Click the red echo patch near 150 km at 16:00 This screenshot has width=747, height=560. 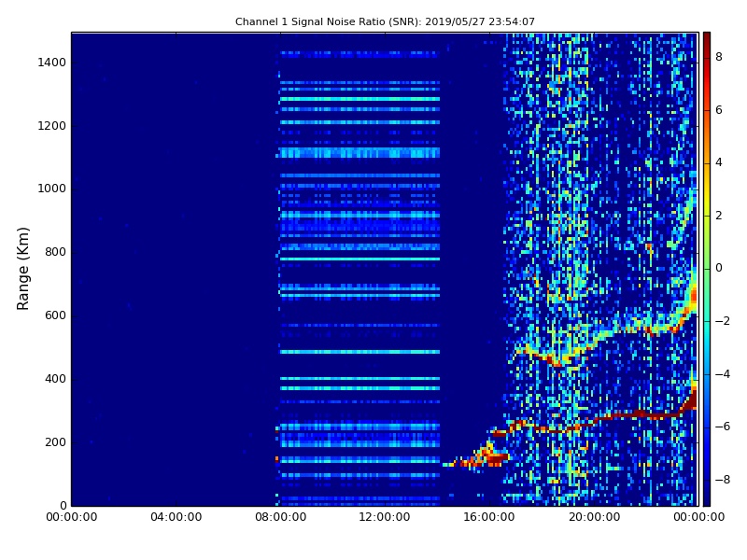tap(498, 458)
